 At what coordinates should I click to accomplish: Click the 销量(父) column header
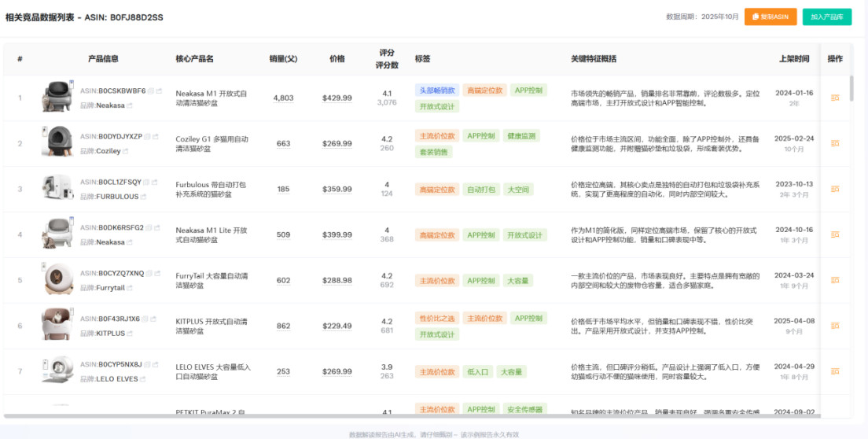point(283,59)
